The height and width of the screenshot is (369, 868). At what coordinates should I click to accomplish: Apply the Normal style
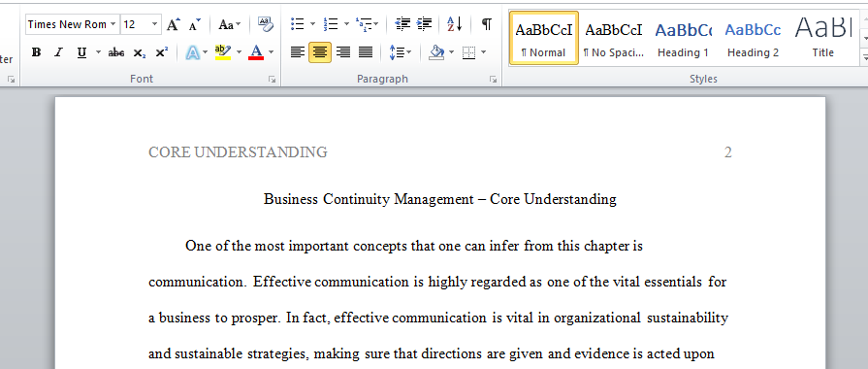point(544,38)
